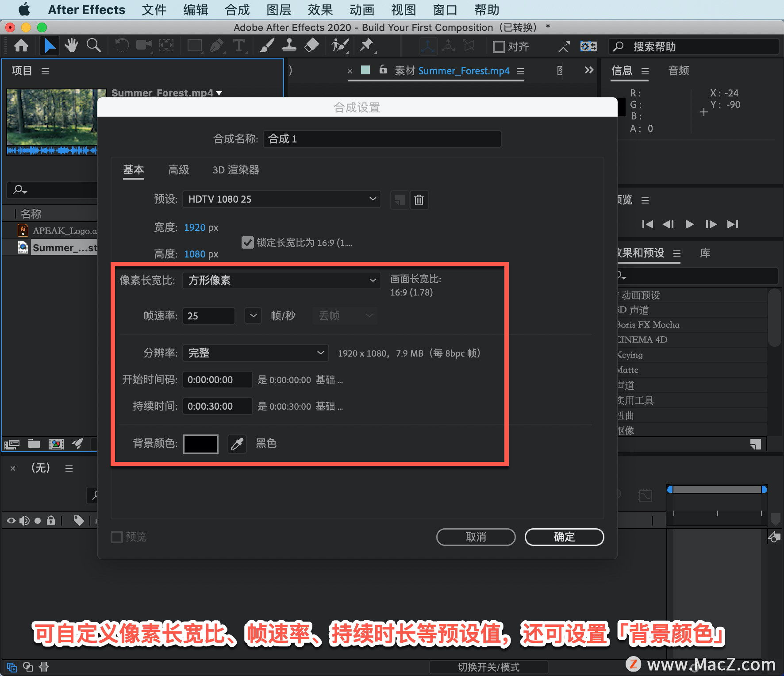Open the 信息 panel menu

point(645,71)
